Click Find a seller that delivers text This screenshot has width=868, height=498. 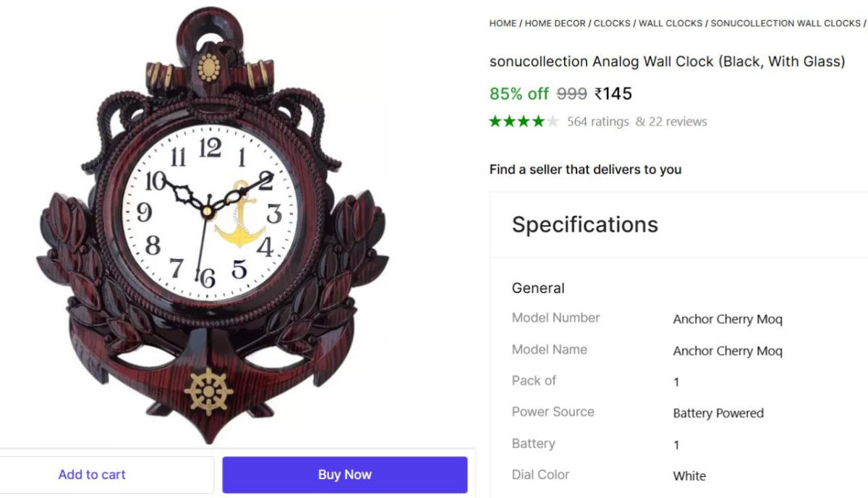pos(585,169)
